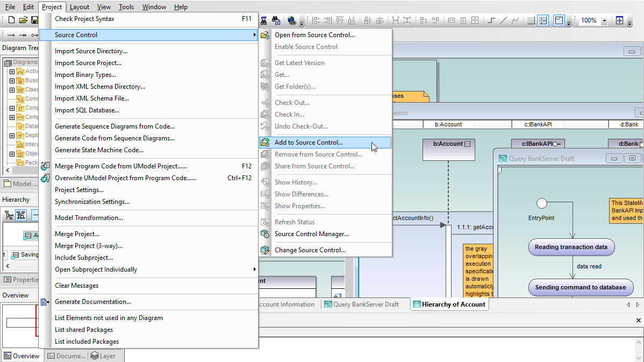Open the Model Tree tab

coord(20,183)
